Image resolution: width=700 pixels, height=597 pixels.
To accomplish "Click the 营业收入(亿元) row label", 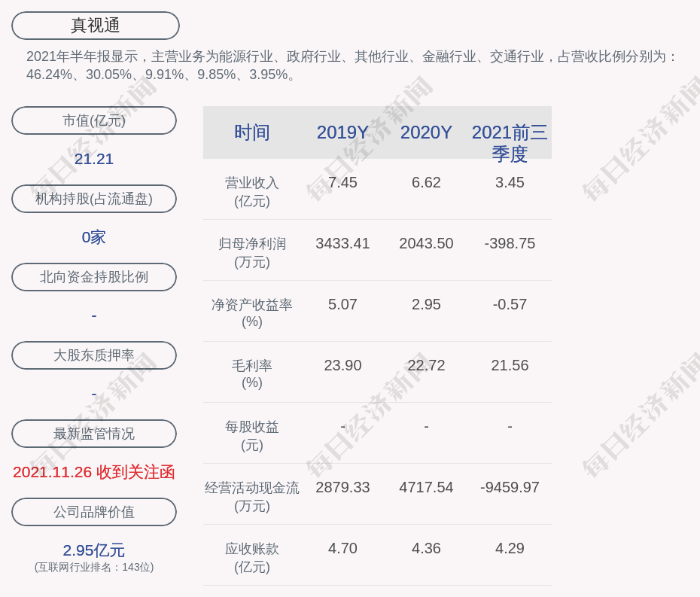I will [x=252, y=192].
